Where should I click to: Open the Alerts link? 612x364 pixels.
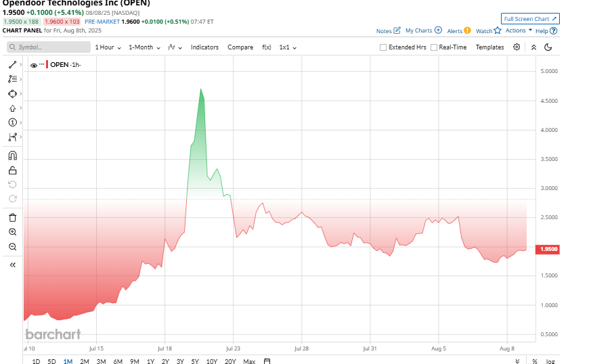point(455,31)
